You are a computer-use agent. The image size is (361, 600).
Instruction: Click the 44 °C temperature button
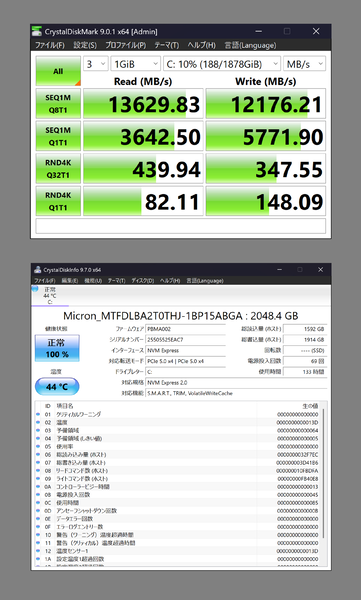click(x=57, y=387)
